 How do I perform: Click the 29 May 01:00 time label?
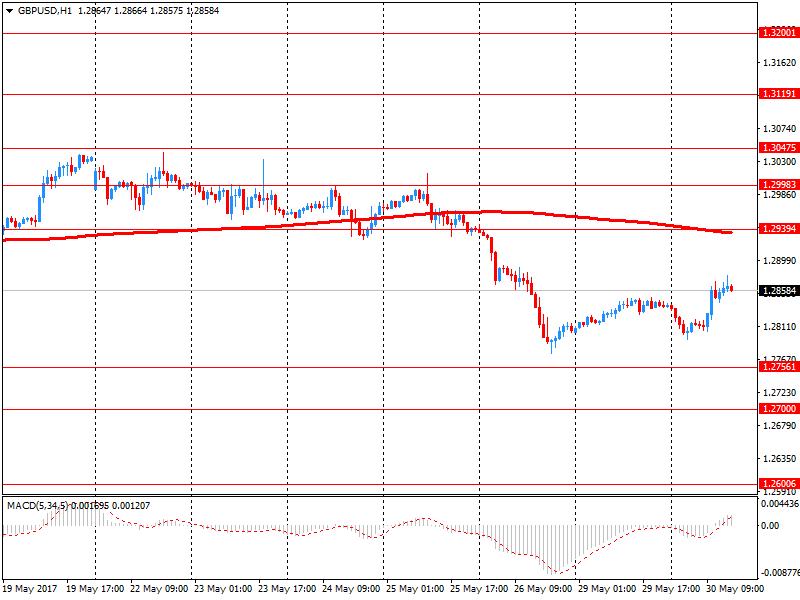coord(607,589)
